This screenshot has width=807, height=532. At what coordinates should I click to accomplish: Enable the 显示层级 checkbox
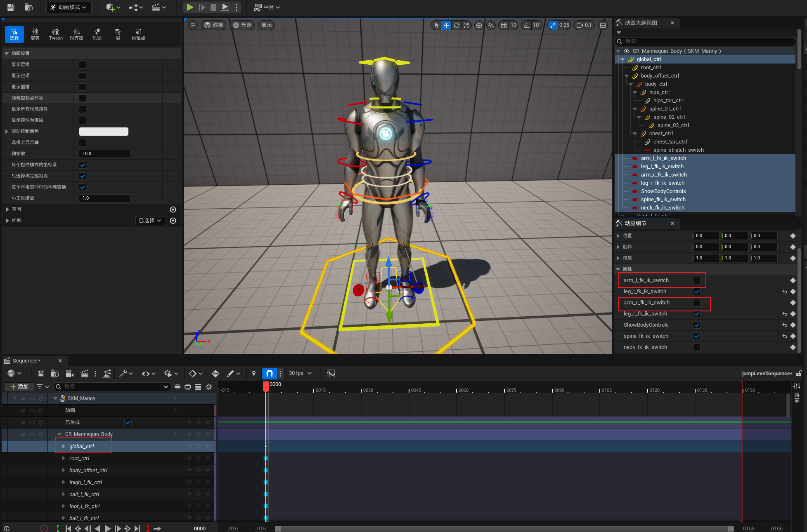pyautogui.click(x=83, y=65)
